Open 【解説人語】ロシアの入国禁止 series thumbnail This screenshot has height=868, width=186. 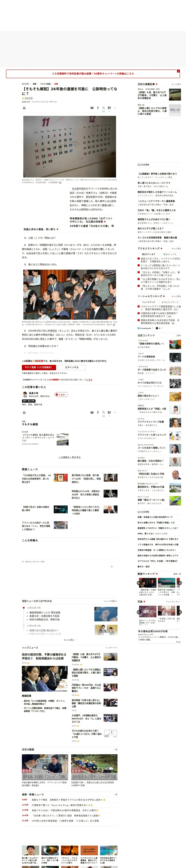point(175,111)
